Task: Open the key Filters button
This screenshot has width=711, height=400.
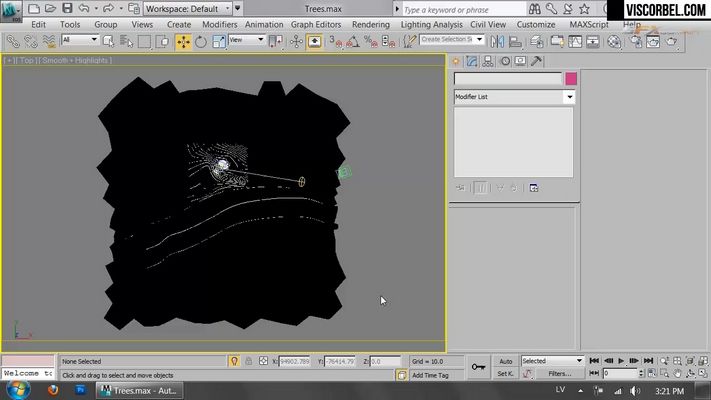Action: pyautogui.click(x=560, y=374)
